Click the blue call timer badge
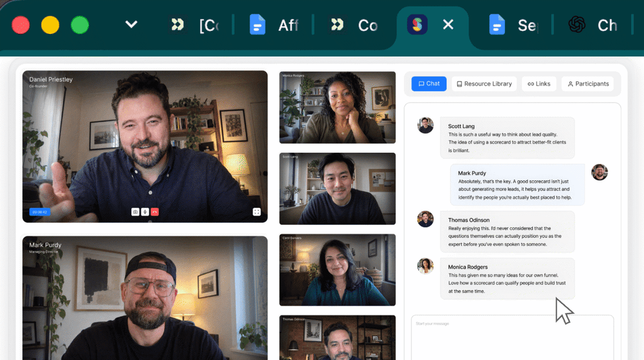Image resolution: width=644 pixels, height=360 pixels. pos(40,212)
